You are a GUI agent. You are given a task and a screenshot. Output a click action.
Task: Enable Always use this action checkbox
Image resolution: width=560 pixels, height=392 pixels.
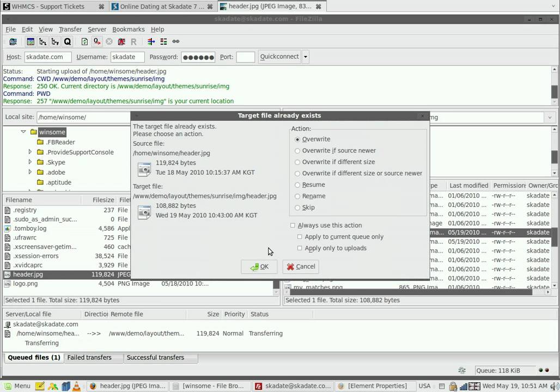[293, 225]
